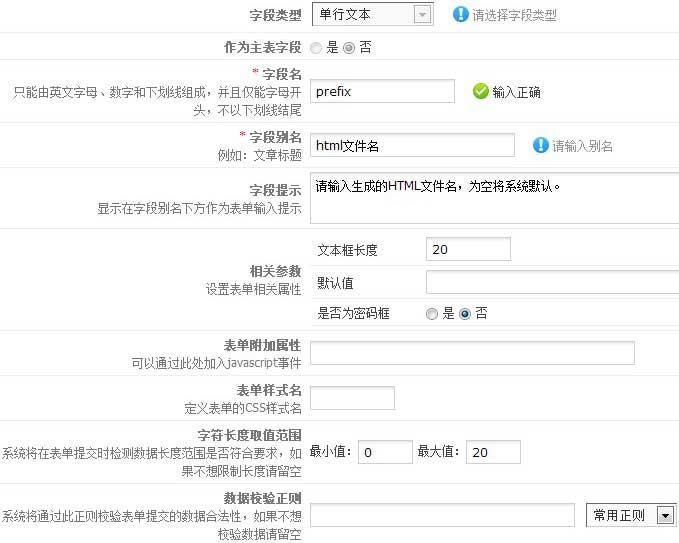679x543 pixels.
Task: Click the 是否为密码框 label
Action: click(x=353, y=313)
